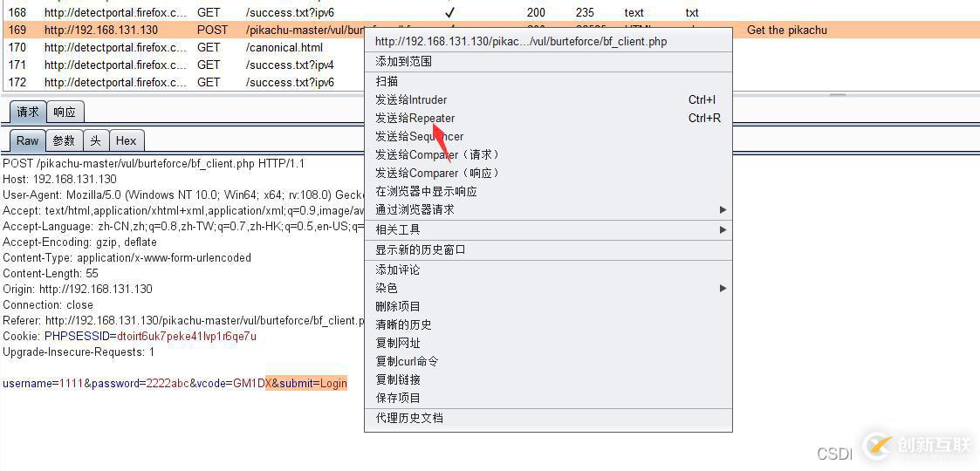Viewport: 980px width, 471px height.
Task: Click the context menu URL header line
Action: click(548, 42)
